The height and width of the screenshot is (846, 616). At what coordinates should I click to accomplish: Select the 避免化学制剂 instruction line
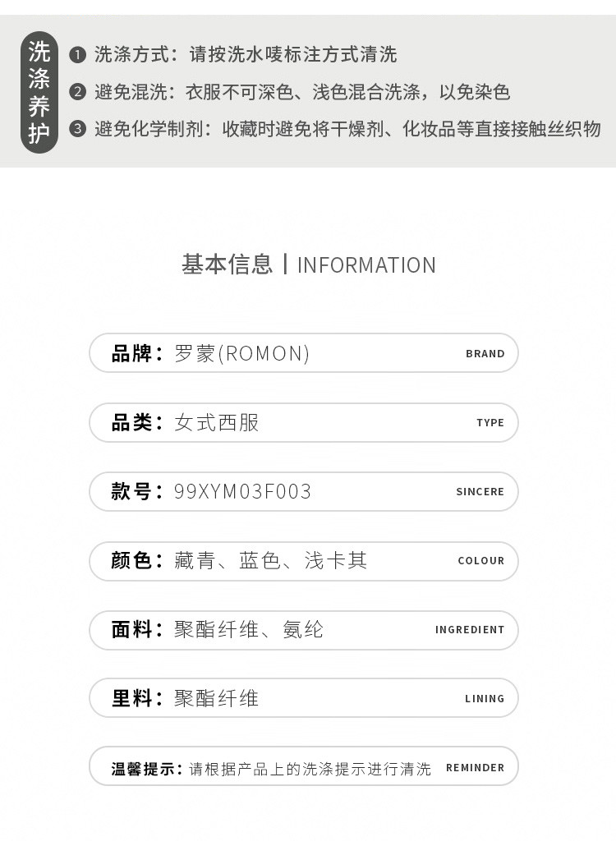[x=347, y=129]
